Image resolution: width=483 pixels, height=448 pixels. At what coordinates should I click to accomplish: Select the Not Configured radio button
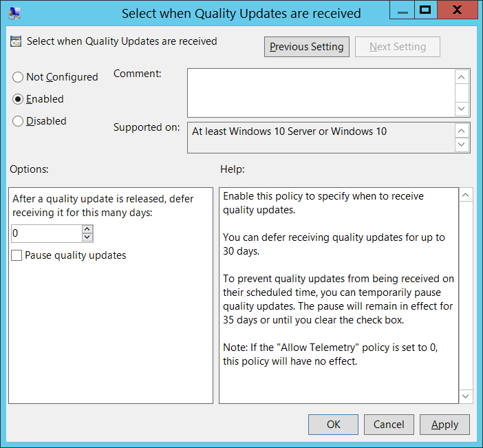point(18,77)
